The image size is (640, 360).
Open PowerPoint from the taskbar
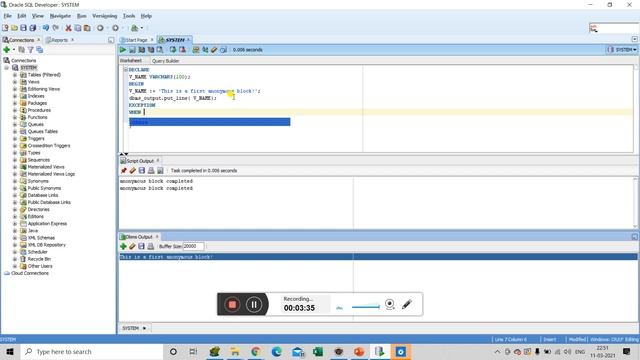(359, 351)
